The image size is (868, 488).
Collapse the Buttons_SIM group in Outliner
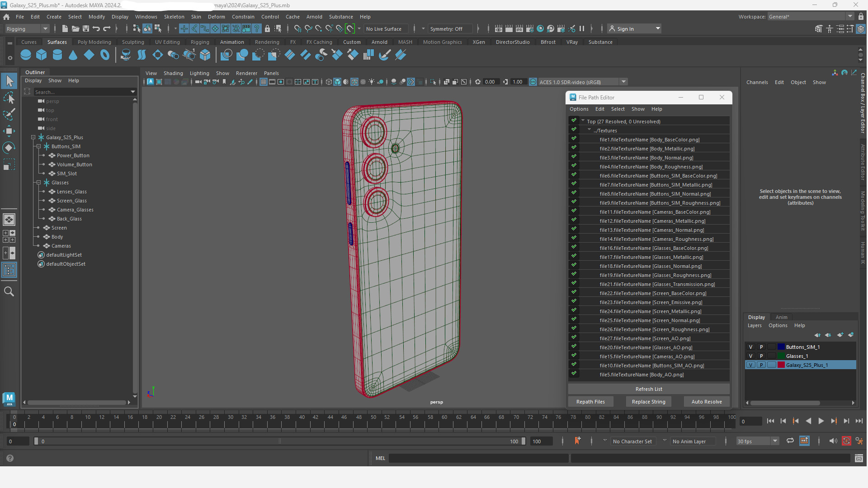click(38, 146)
